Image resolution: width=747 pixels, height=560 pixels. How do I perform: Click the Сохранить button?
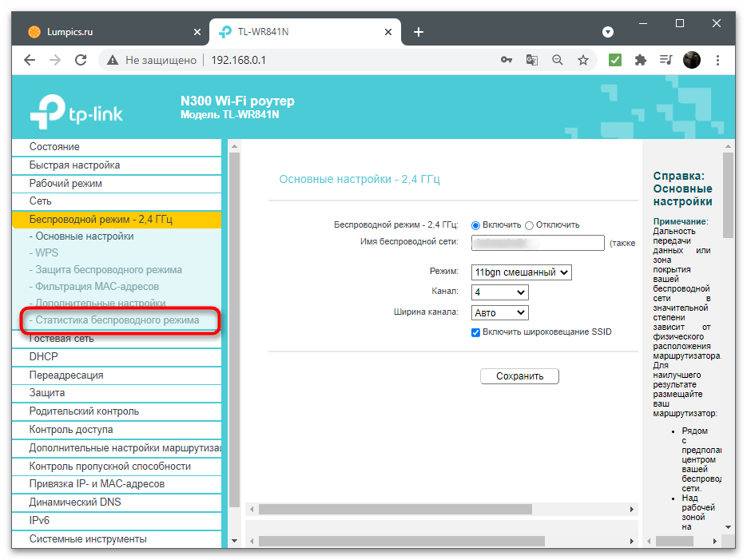[x=519, y=376]
